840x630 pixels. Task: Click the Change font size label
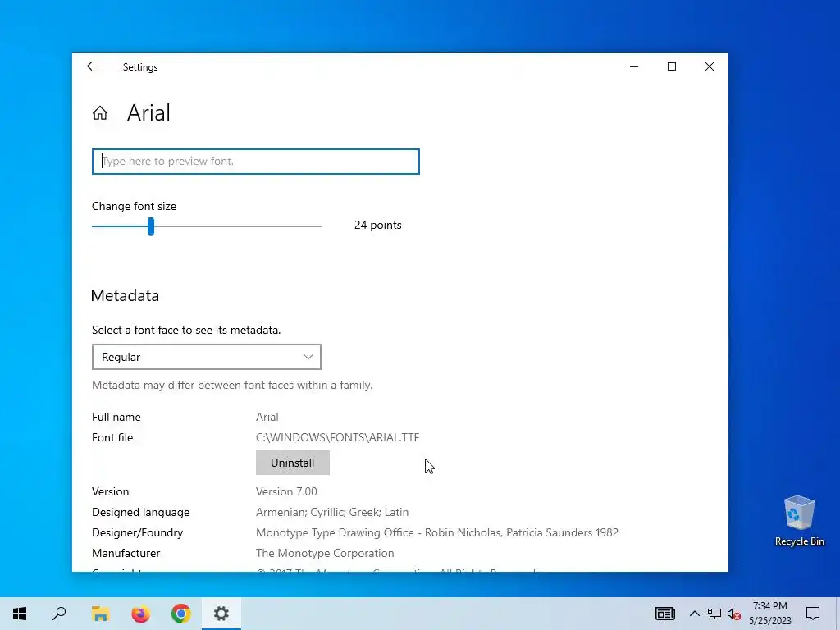click(x=134, y=206)
